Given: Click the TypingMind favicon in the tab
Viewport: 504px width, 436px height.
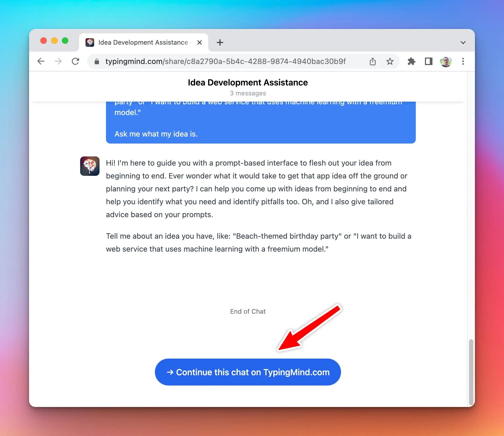Looking at the screenshot, I should tap(90, 42).
